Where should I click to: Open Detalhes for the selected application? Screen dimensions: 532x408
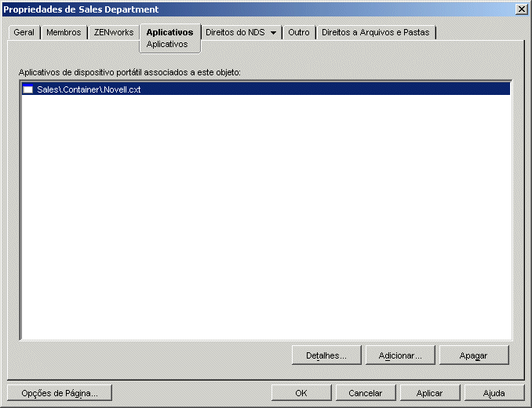[326, 355]
